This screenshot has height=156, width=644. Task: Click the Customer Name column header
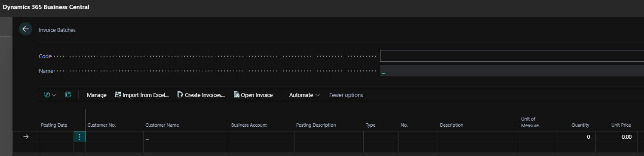[162, 125]
